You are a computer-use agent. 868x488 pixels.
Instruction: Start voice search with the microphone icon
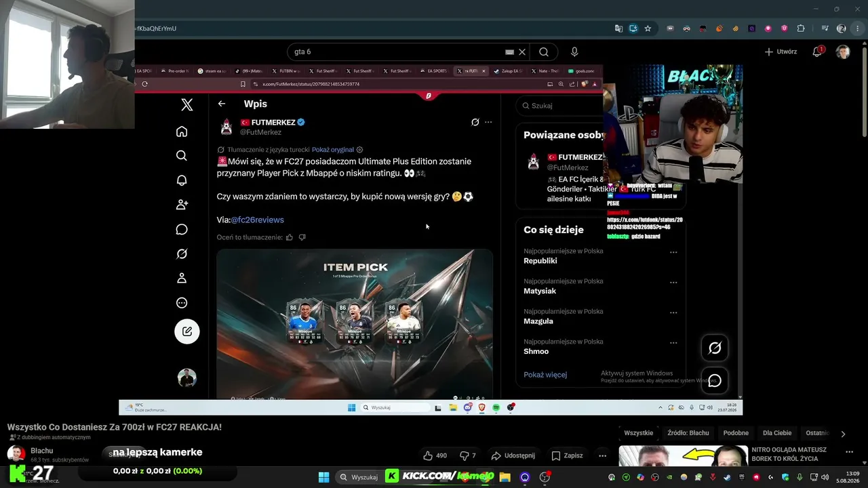point(575,52)
